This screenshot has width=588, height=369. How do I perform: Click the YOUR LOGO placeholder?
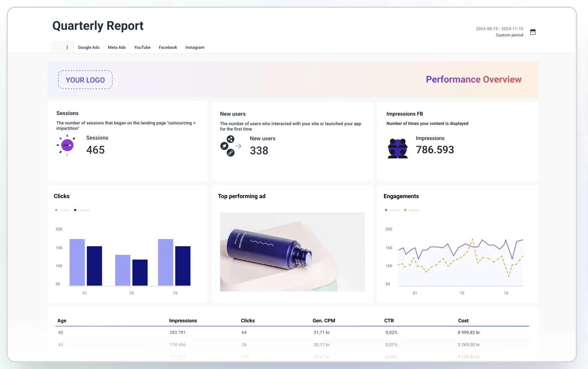point(85,80)
